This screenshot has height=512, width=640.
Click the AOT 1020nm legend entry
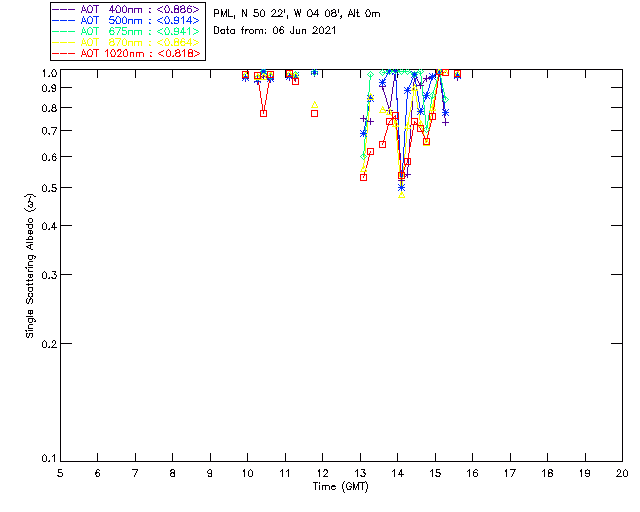click(127, 53)
